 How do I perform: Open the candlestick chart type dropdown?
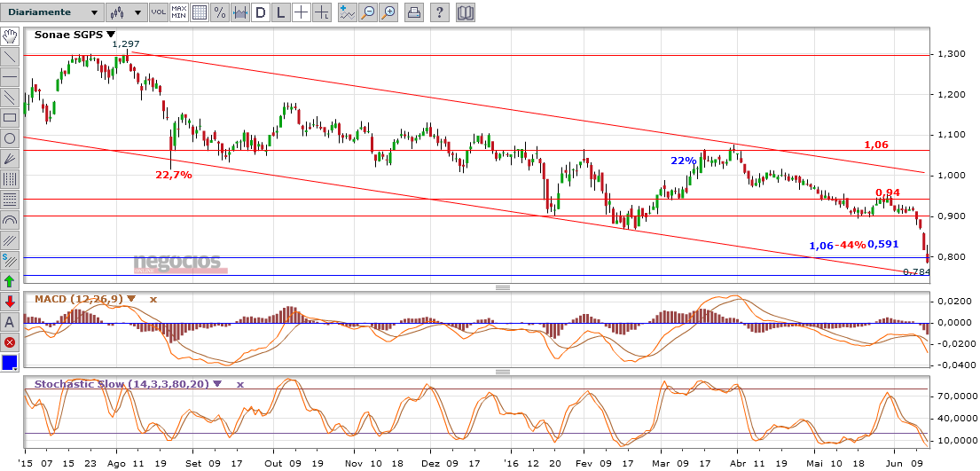click(x=126, y=12)
